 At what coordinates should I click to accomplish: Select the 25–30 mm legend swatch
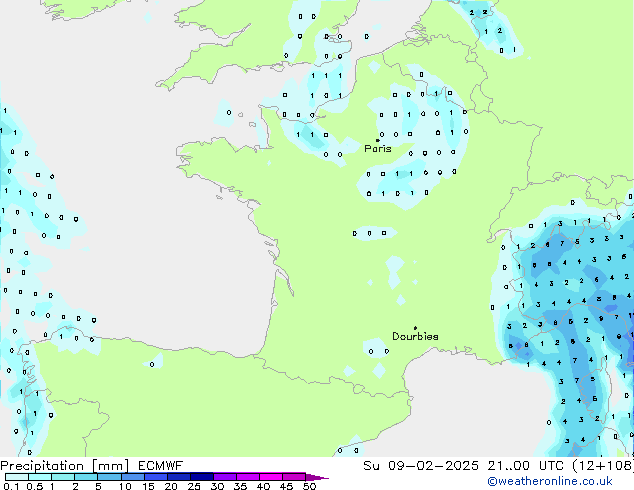(202, 477)
